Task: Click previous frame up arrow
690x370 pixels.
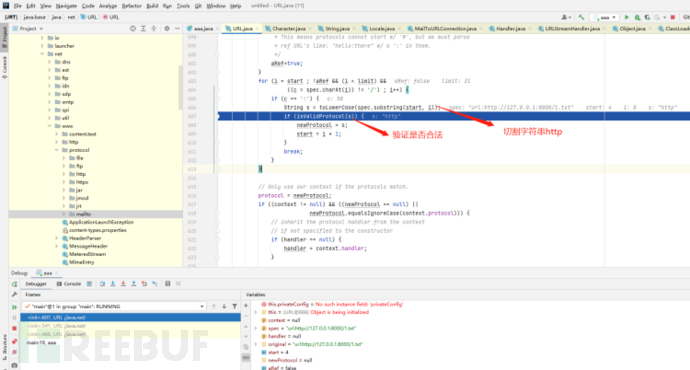Action: tap(214, 306)
